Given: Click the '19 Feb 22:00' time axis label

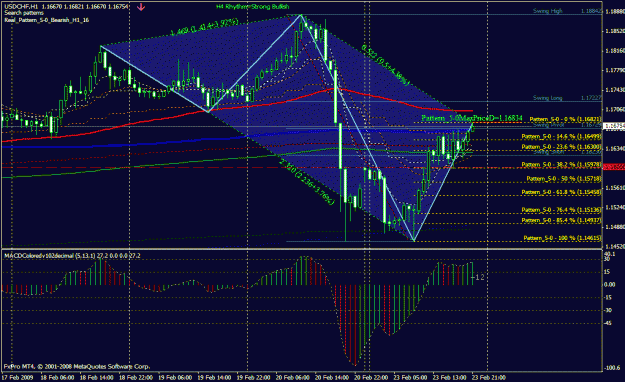Looking at the screenshot, I should (253, 377).
